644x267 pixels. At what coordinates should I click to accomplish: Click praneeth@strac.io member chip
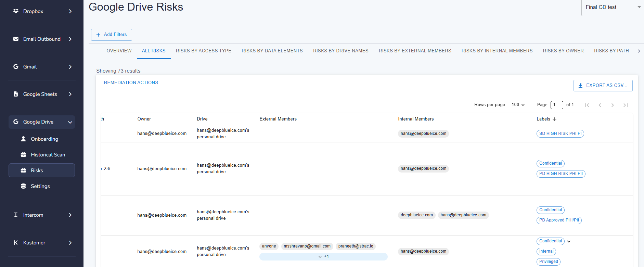pos(356,246)
